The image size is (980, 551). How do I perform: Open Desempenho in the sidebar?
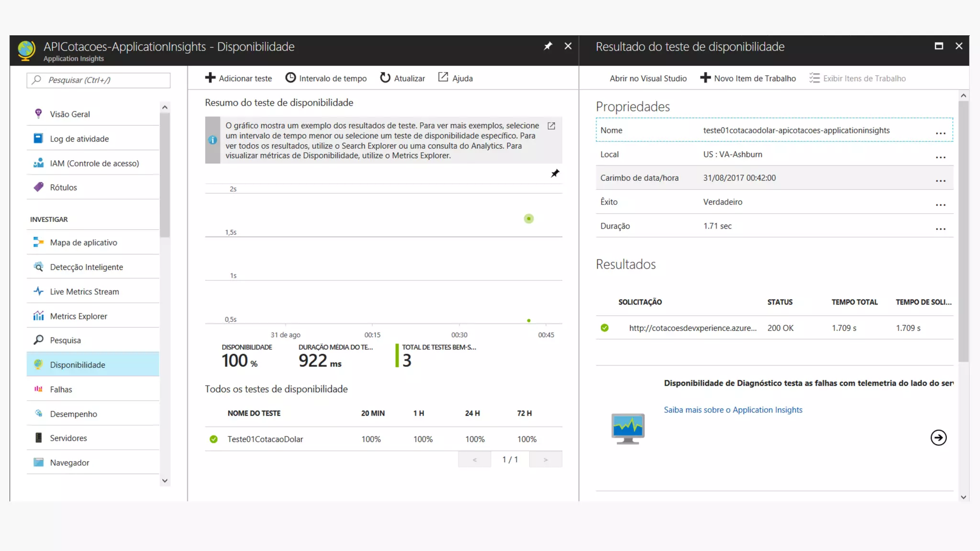click(93, 414)
